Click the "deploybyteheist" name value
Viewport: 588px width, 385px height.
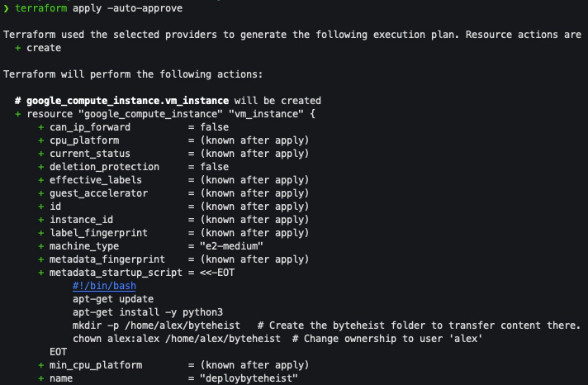pyautogui.click(x=245, y=378)
